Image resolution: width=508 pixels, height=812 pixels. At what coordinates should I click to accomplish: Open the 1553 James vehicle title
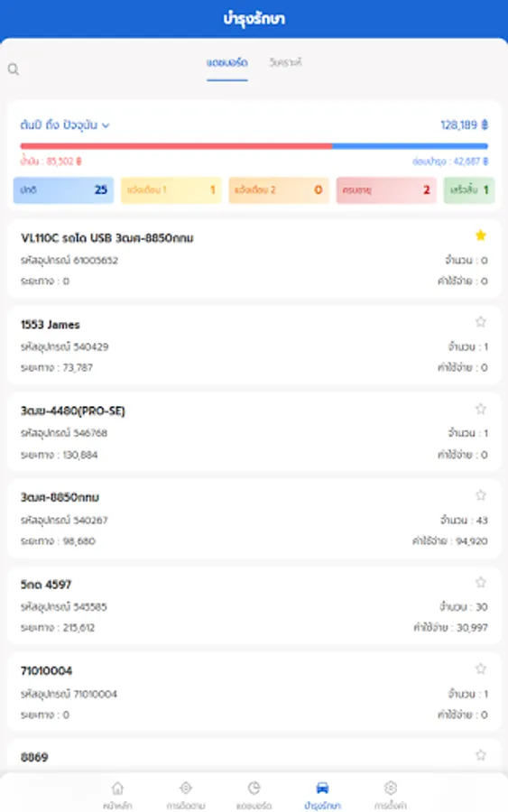(51, 325)
